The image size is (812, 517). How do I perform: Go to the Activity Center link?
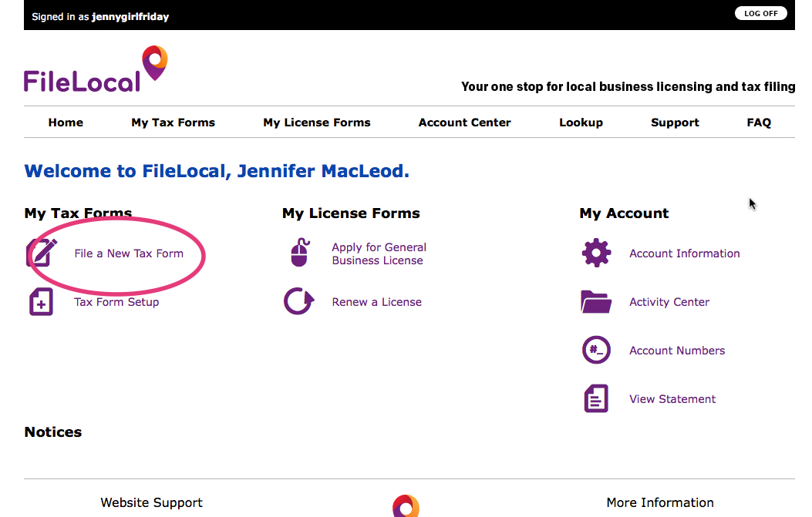[x=669, y=302]
